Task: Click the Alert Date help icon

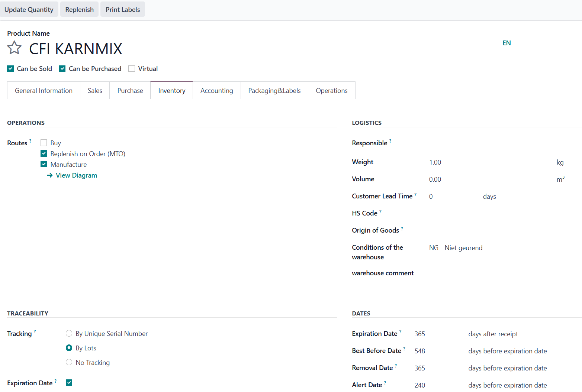Action: tap(385, 383)
